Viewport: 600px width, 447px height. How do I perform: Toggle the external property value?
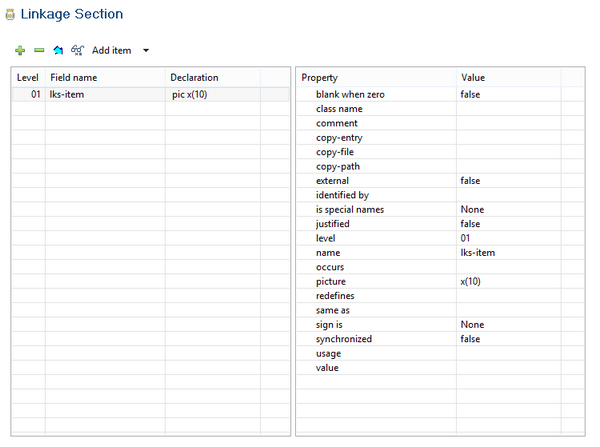[470, 180]
